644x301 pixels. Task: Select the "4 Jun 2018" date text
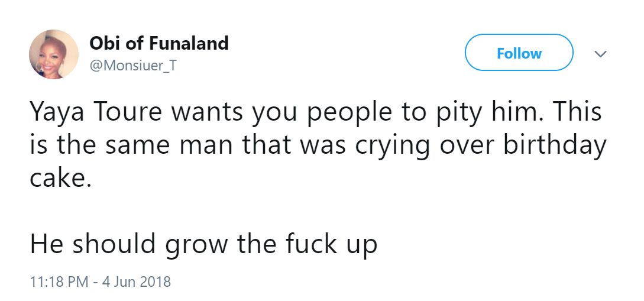[x=135, y=281]
